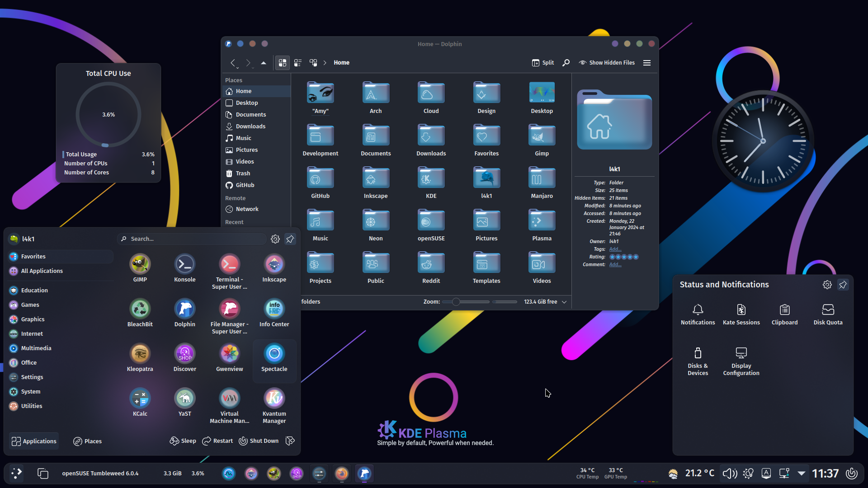
Task: Select the Graphics category
Action: (61, 319)
